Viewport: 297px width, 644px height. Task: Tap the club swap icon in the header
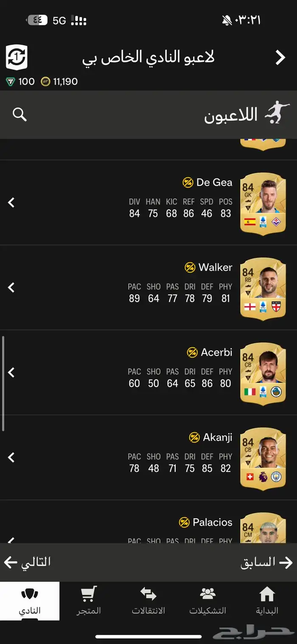click(x=17, y=57)
